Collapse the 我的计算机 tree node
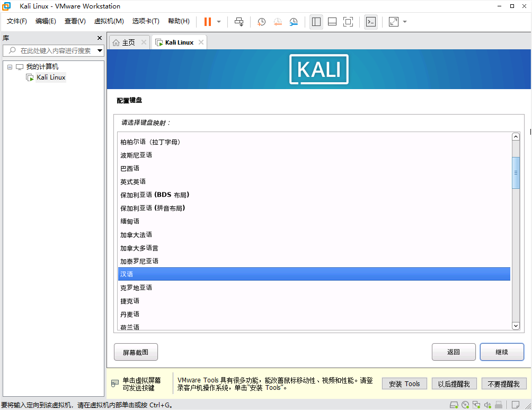Image resolution: width=532 pixels, height=410 pixels. [x=10, y=67]
